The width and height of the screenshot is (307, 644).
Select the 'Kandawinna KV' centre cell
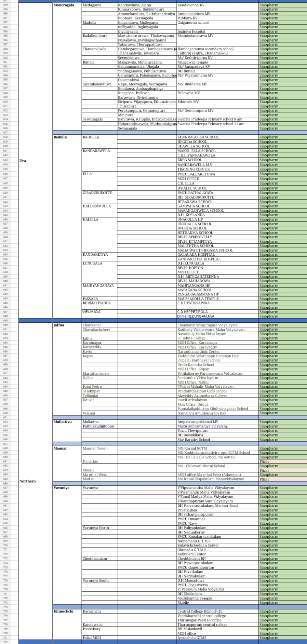pyautogui.click(x=218, y=5)
